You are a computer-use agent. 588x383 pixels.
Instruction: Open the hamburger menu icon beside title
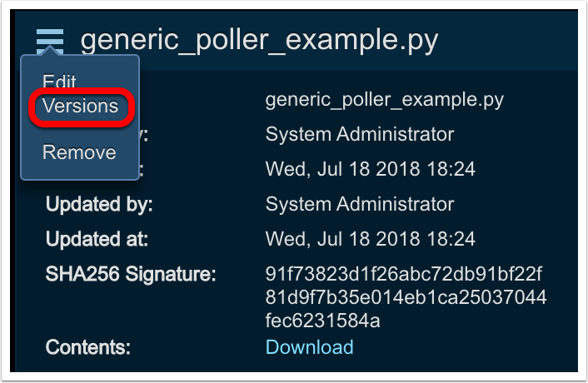(x=50, y=38)
